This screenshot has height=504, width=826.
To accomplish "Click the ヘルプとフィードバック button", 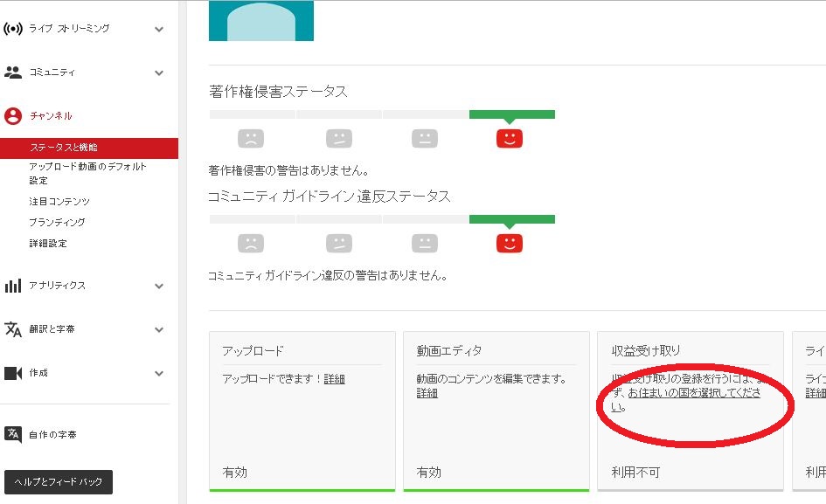I will [59, 482].
